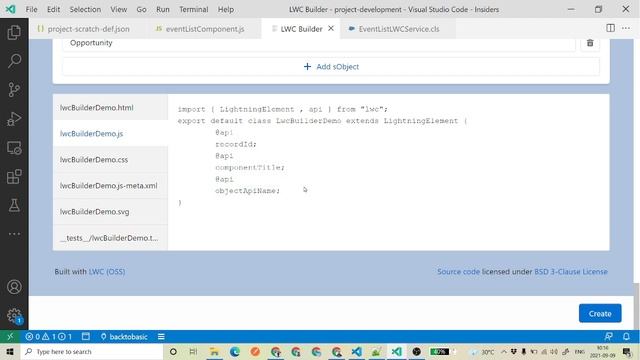Open the taskbar clock and date

click(602, 351)
